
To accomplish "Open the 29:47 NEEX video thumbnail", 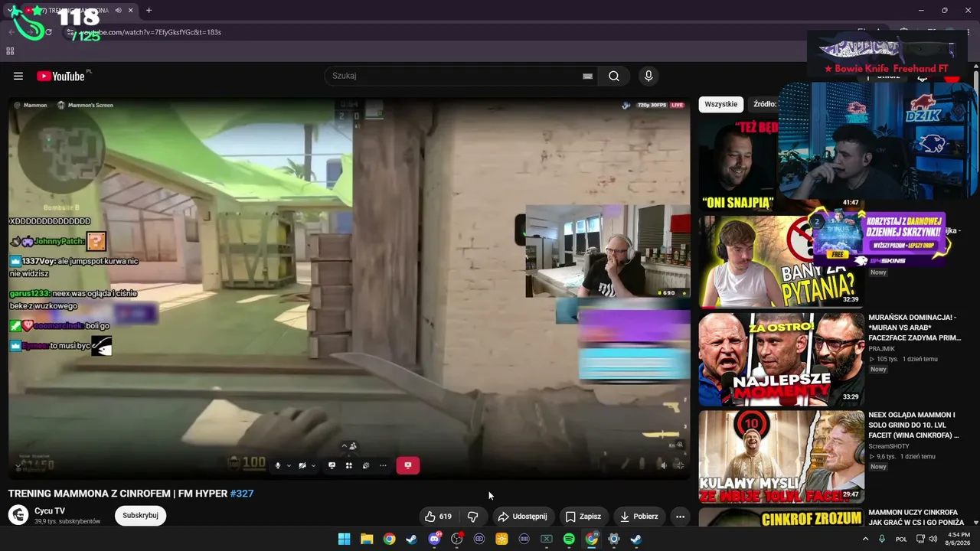I will 781,457.
